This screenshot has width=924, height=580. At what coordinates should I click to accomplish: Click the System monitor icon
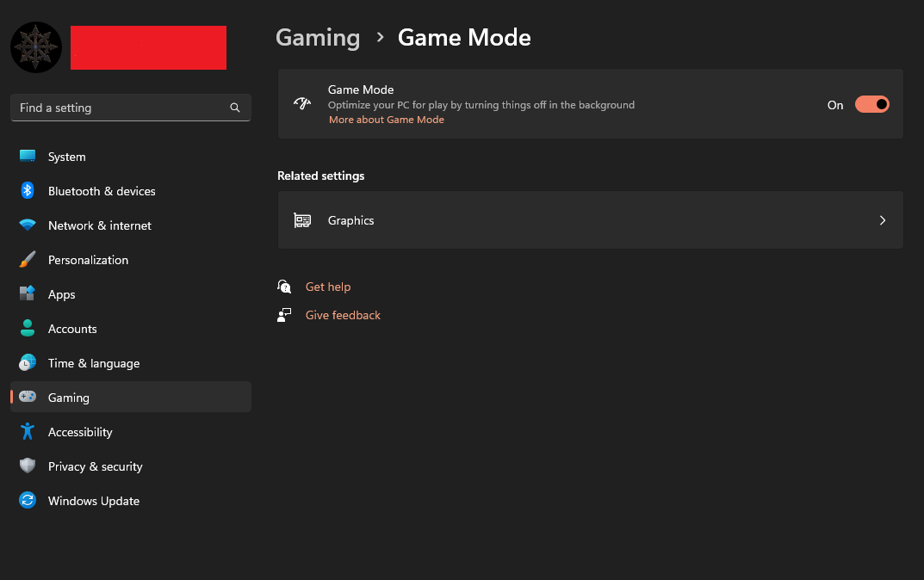pos(27,156)
